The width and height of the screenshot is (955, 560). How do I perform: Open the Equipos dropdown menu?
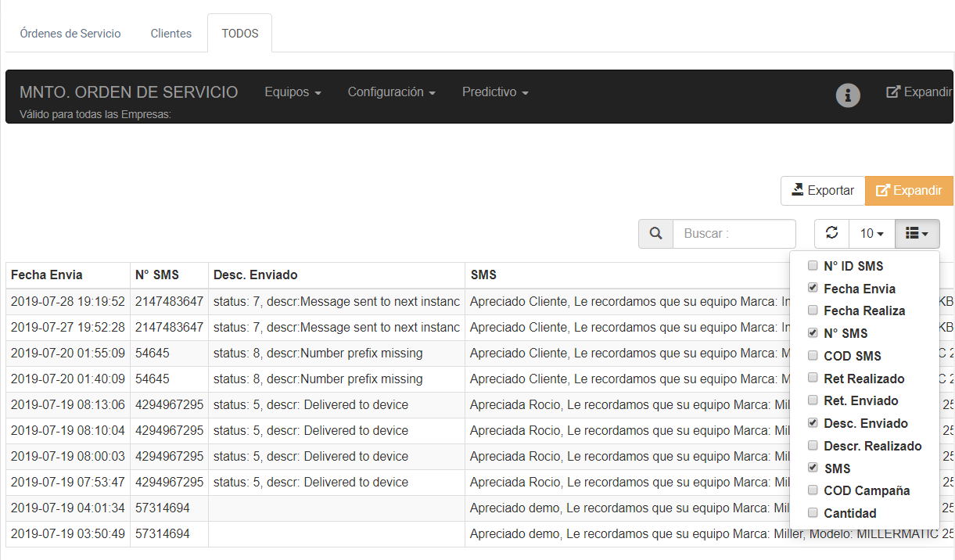(293, 92)
